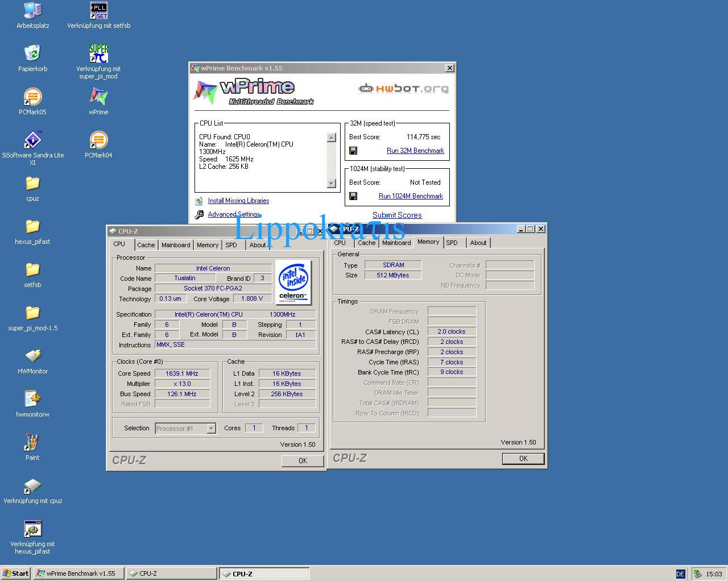The width and height of the screenshot is (728, 582).
Task: Click the Run 1024M Benchmark link
Action: [411, 196]
